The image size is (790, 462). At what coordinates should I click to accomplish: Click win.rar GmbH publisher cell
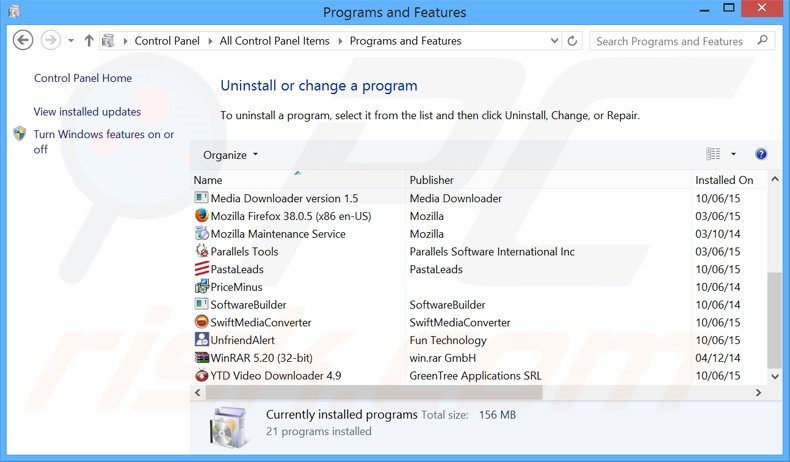(442, 358)
